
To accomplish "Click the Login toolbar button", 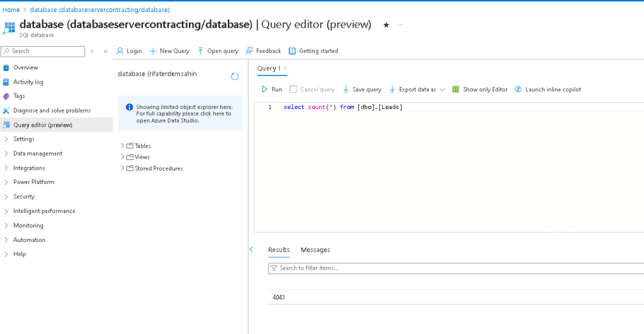I will (x=129, y=51).
